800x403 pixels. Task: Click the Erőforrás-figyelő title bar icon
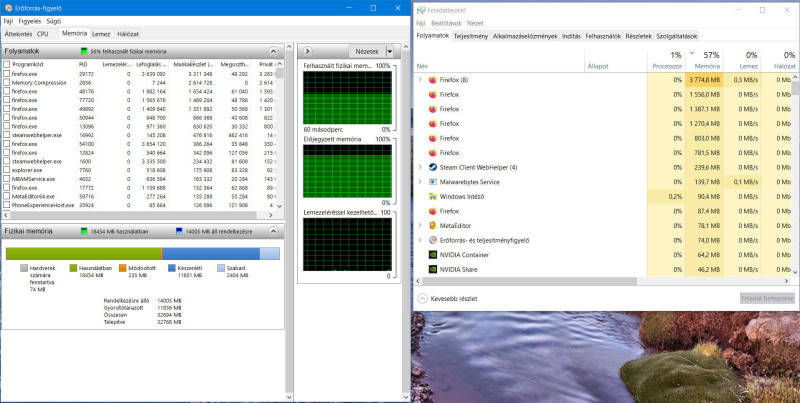click(x=8, y=8)
